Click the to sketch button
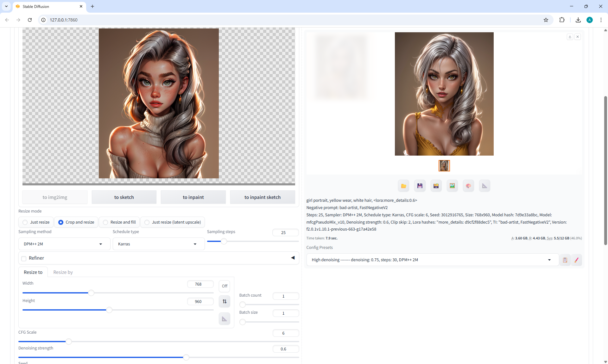The width and height of the screenshot is (608, 364). [x=124, y=197]
